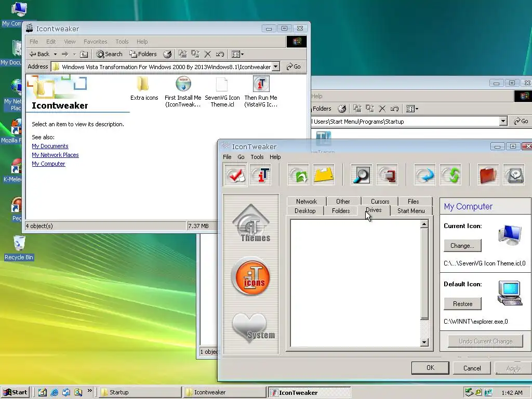532x399 pixels.
Task: Click the Change... button for Current Icon
Action: coord(462,246)
